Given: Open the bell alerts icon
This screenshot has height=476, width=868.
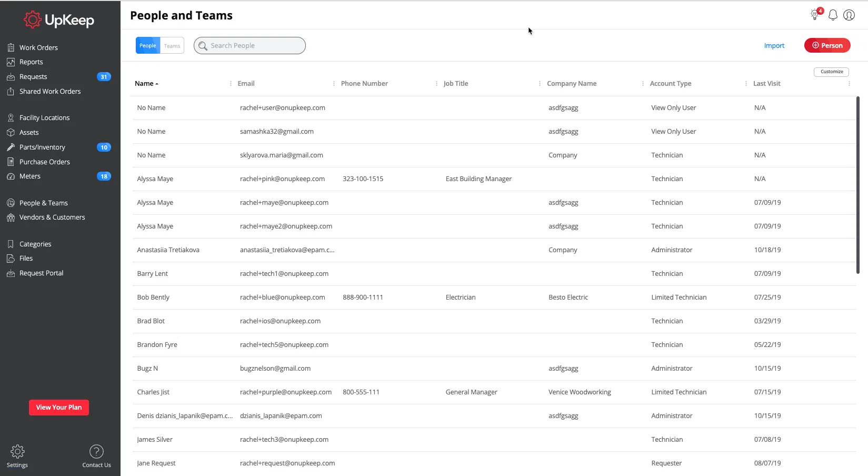Looking at the screenshot, I should coord(833,15).
